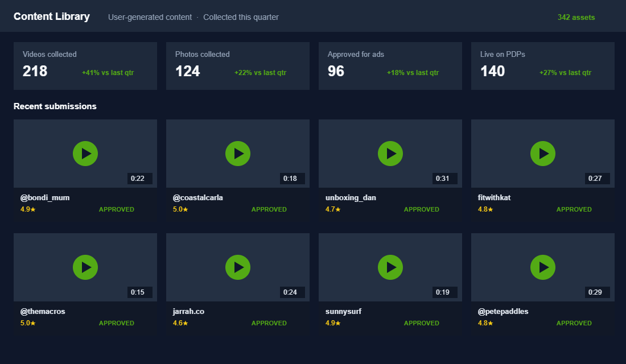Play the @bondi_mum video
Screen dimensions: 626x364
tap(85, 154)
